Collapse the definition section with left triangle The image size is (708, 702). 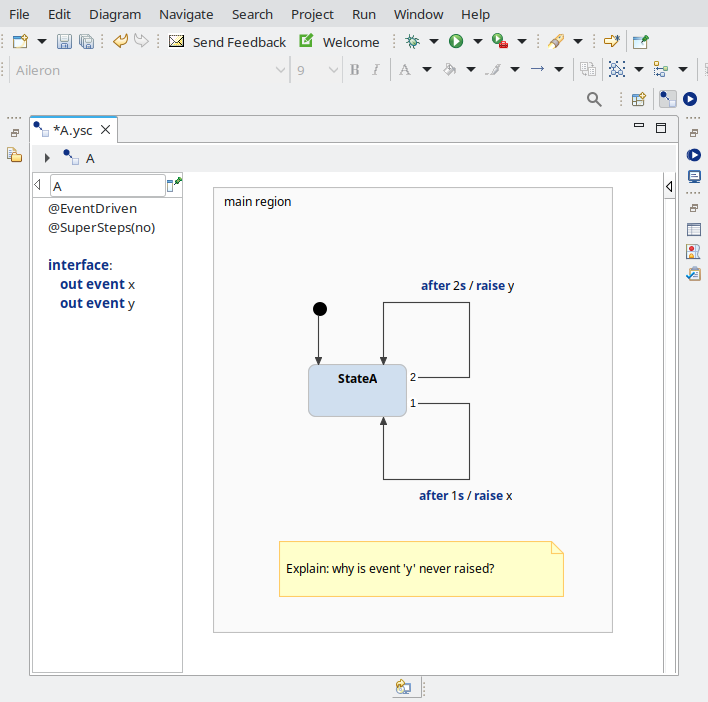[x=38, y=185]
